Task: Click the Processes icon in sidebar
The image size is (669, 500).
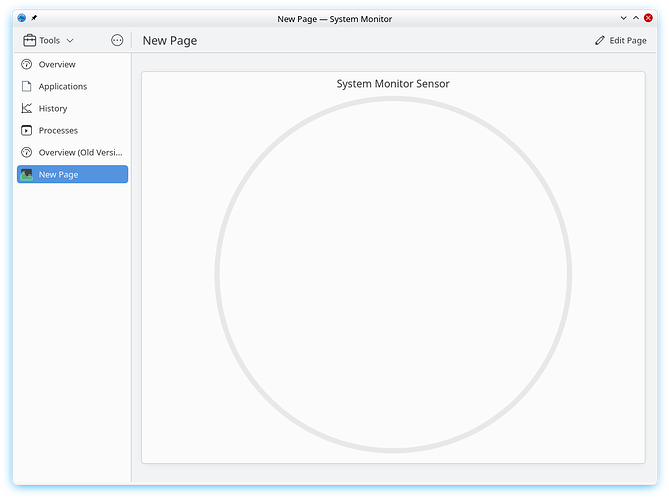Action: [27, 131]
